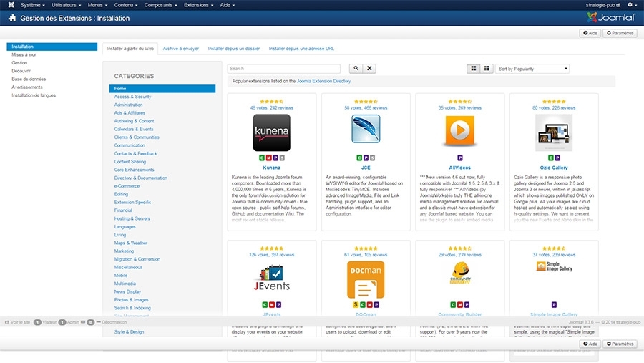
Task: Open Avertissements in sidebar
Action: coord(27,87)
